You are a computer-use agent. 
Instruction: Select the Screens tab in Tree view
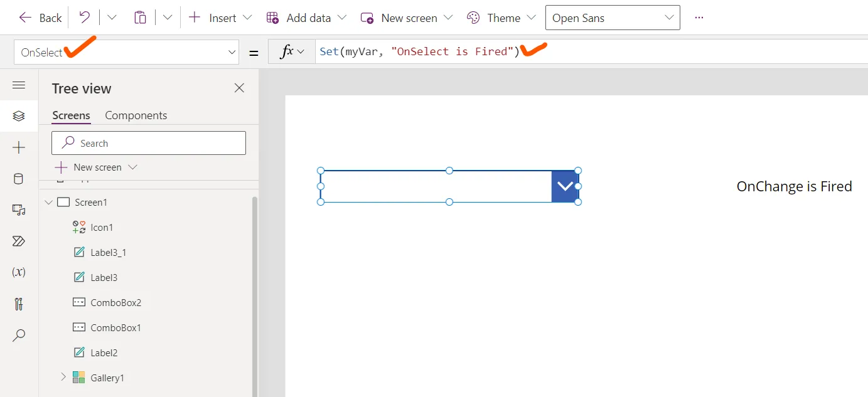coord(71,115)
